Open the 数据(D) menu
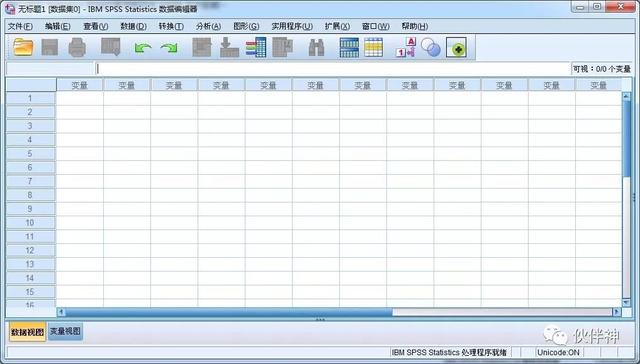Viewport: 640px width, 364px height. point(133,26)
